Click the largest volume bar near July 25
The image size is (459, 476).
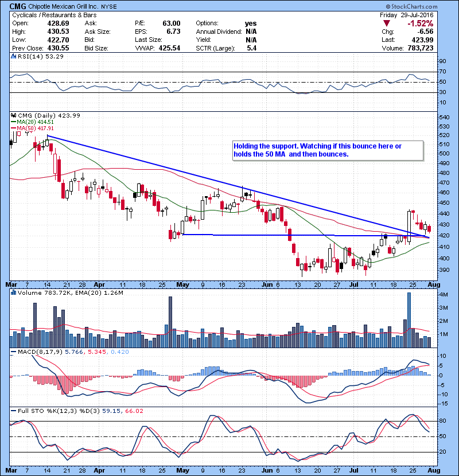click(409, 320)
